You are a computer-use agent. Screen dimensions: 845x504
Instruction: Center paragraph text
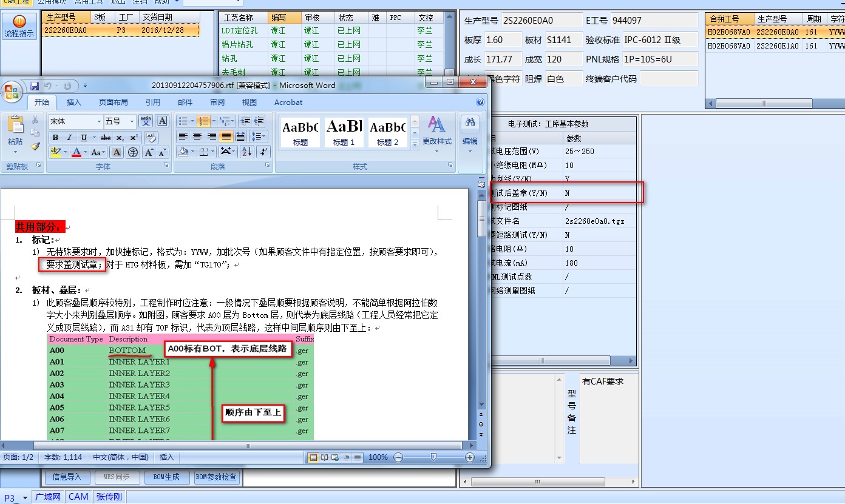click(x=197, y=136)
